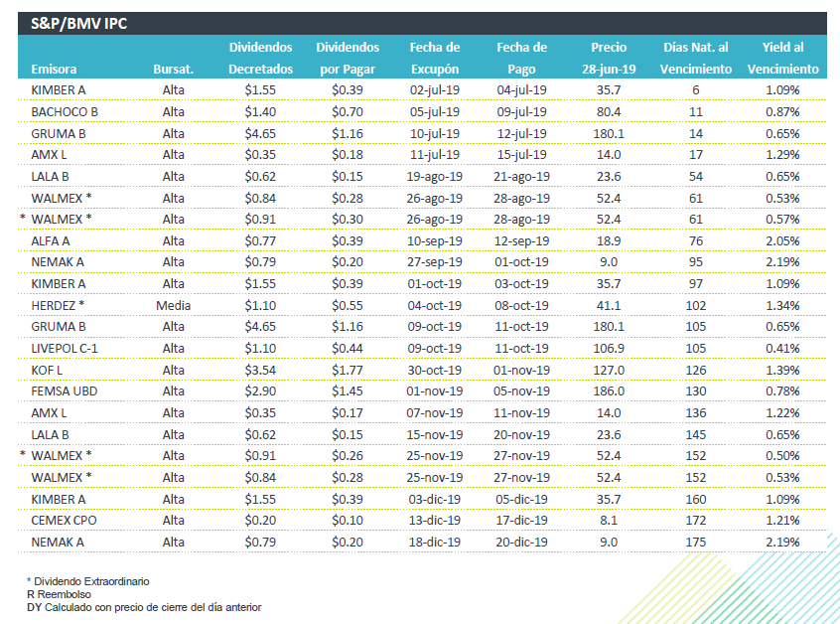Select the "$2.90" declared dividend for FEMSA UBD
This screenshot has height=624, width=840.
[260, 391]
